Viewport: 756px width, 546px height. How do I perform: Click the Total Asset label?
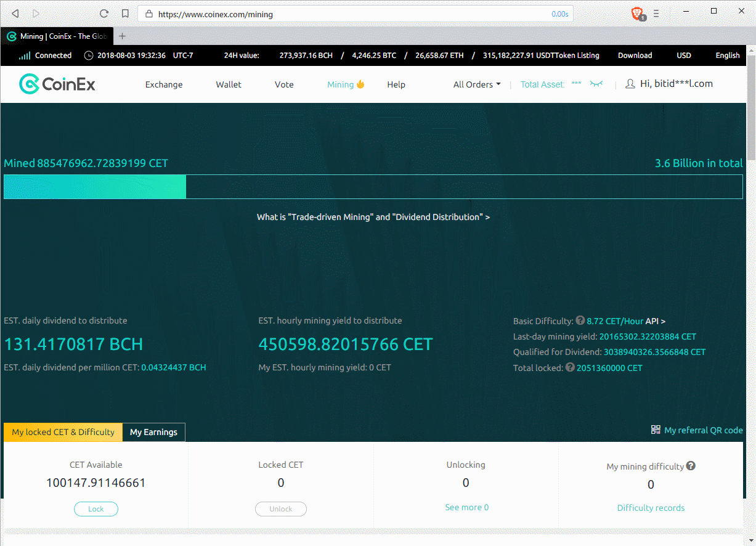[542, 84]
